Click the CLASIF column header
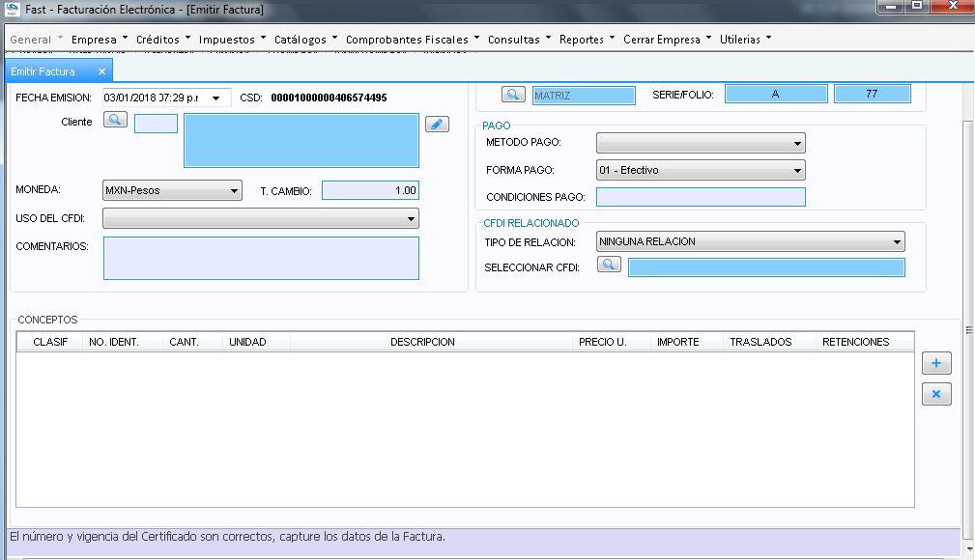This screenshot has height=560, width=975. (x=49, y=342)
